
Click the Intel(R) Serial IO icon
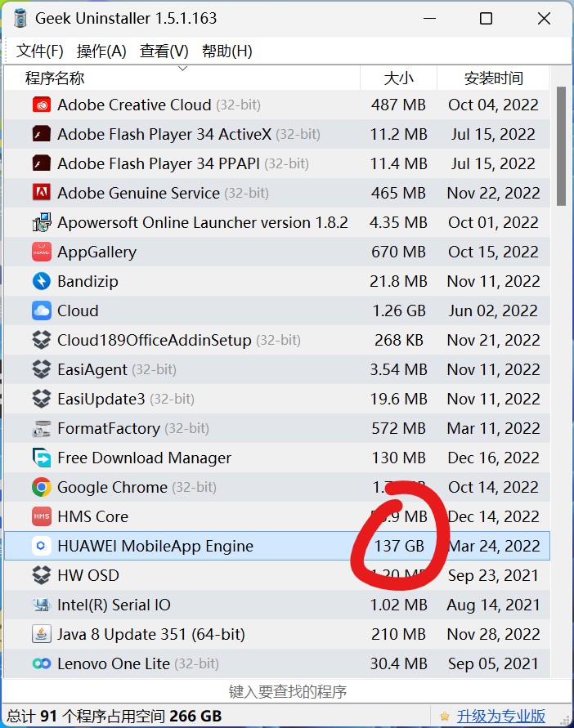[42, 605]
